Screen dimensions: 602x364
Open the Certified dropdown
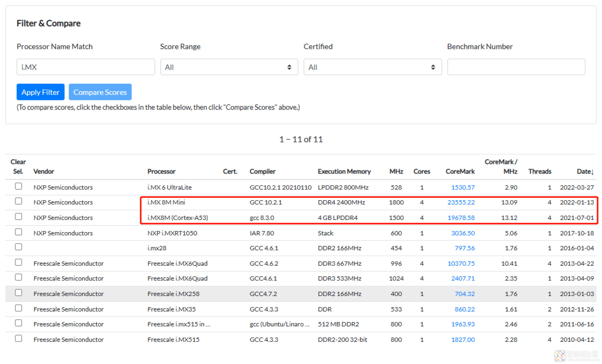click(373, 67)
